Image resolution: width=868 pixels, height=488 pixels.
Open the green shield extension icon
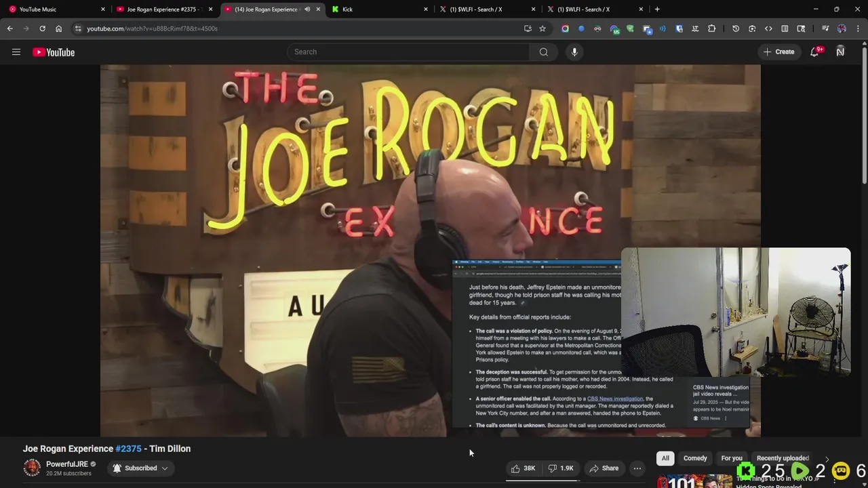[630, 28]
